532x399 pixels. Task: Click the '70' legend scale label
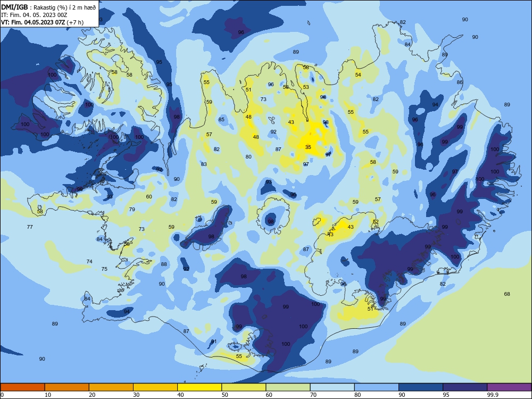[x=313, y=395]
